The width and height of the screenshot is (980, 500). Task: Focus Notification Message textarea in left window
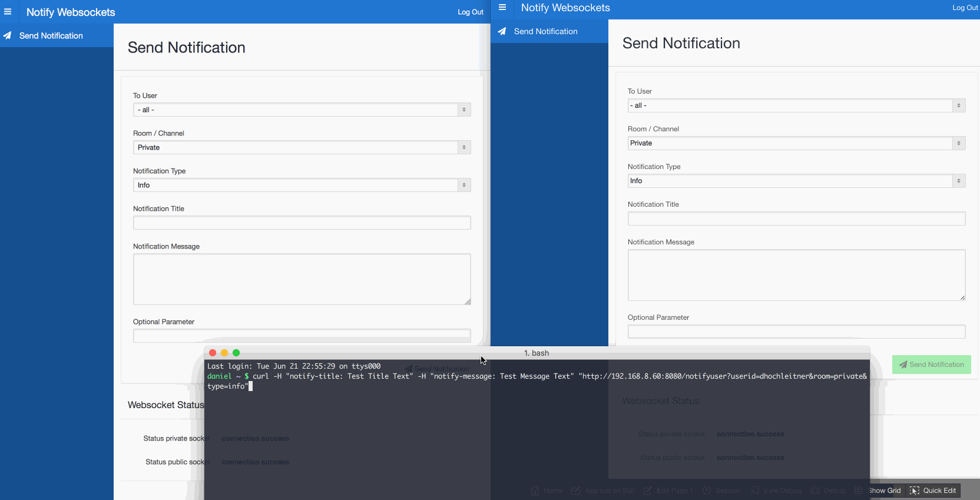[302, 279]
